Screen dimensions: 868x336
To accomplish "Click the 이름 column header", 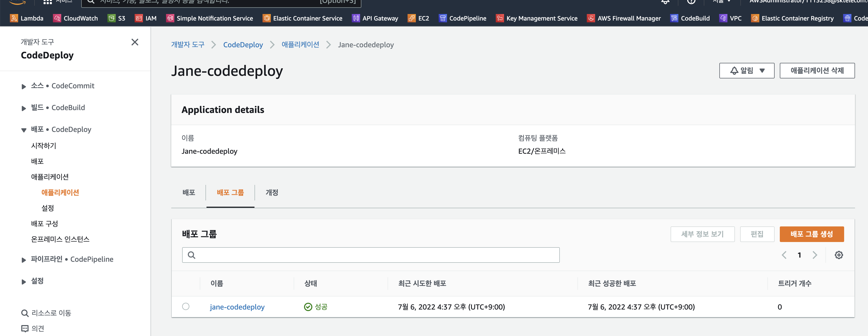I will pyautogui.click(x=217, y=283).
